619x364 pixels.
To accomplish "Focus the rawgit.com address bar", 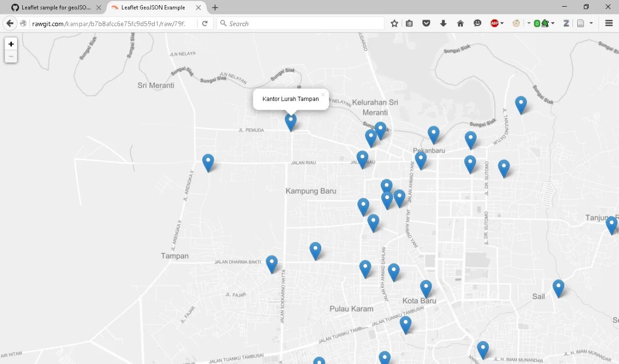I will [113, 24].
